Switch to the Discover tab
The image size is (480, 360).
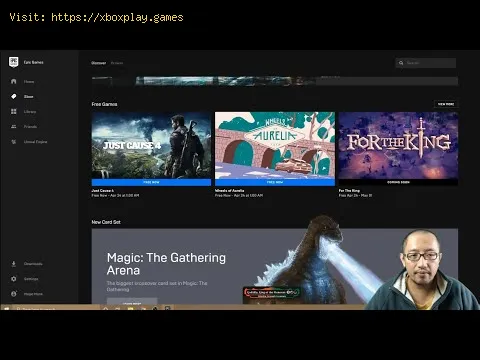[x=99, y=63]
